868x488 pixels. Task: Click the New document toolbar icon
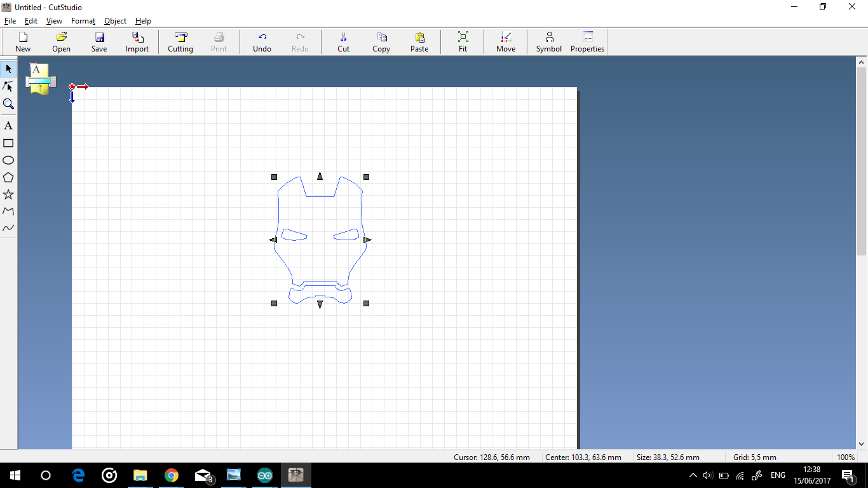tap(23, 42)
